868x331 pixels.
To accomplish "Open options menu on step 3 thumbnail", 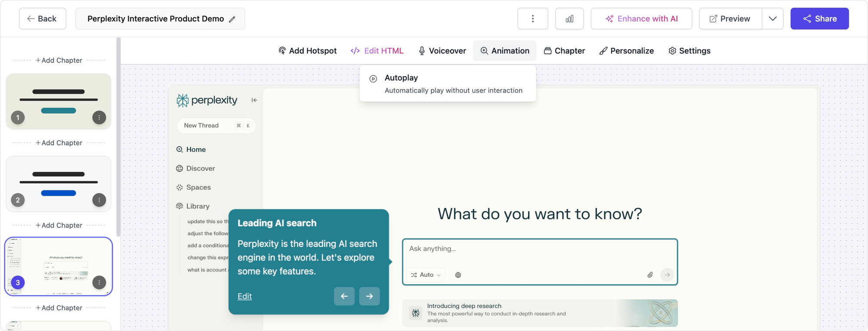I will coord(99,282).
